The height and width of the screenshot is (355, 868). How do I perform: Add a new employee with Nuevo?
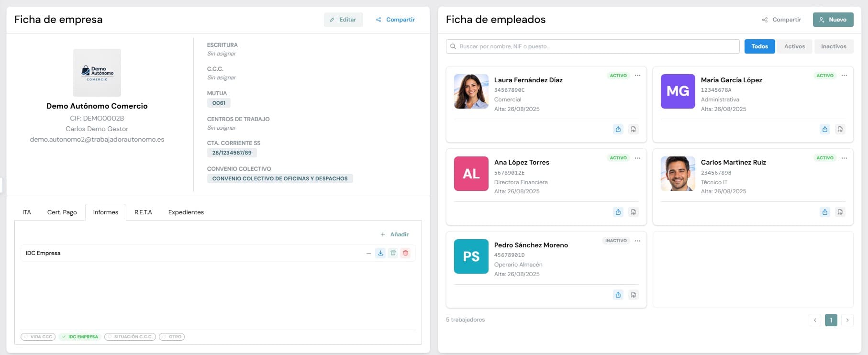tap(833, 20)
